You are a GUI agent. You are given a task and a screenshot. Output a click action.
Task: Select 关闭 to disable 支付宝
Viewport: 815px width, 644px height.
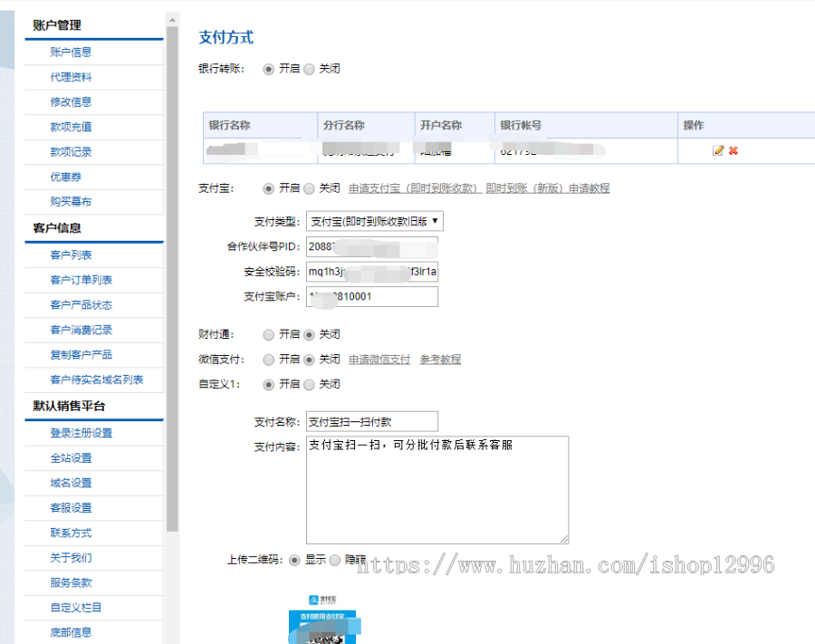click(x=309, y=187)
